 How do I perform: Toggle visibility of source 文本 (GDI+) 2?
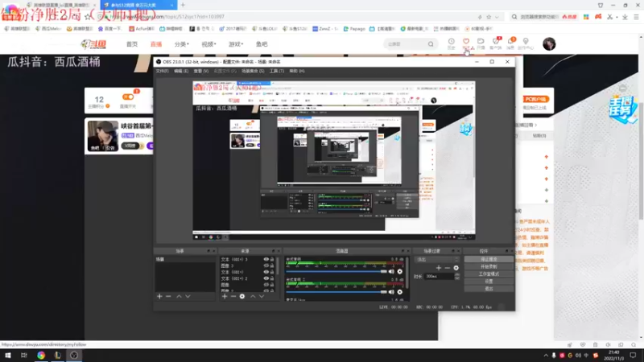click(x=266, y=278)
